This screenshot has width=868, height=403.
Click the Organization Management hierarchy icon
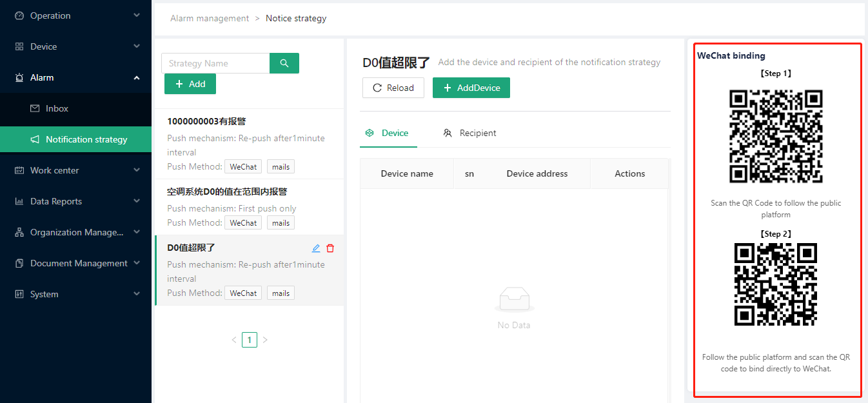19,232
